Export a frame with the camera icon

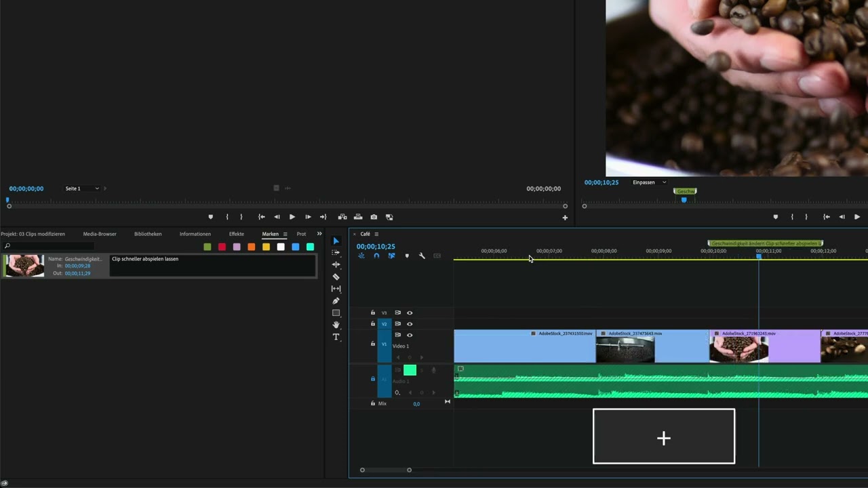374,216
